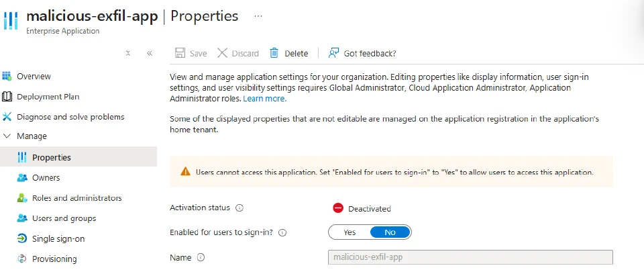Click the Discard button label

(246, 54)
